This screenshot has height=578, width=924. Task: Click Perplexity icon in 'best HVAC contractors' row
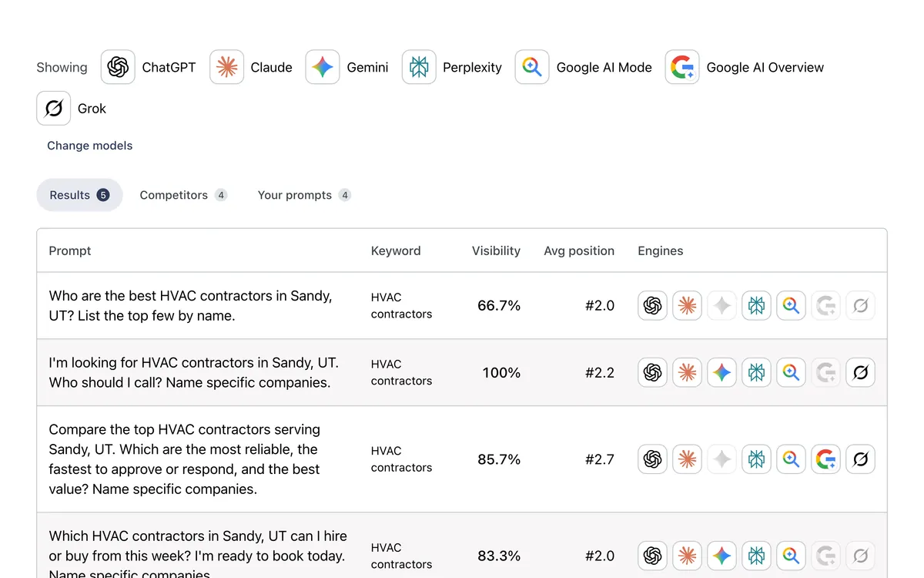(757, 306)
